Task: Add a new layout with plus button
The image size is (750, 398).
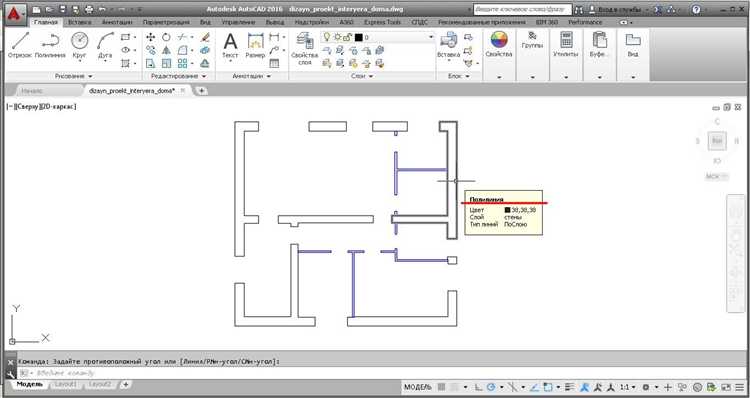Action: pos(125,385)
